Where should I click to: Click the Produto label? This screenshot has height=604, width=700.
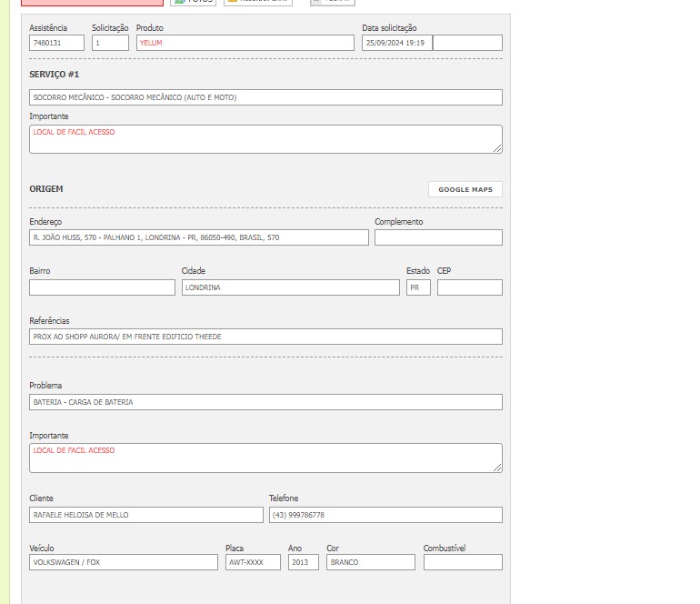(150, 28)
